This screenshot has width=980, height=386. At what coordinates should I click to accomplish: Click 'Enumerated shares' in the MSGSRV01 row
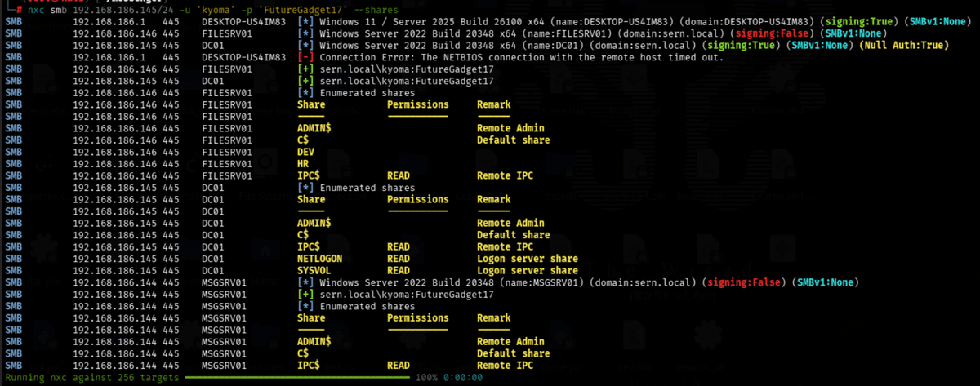367,306
